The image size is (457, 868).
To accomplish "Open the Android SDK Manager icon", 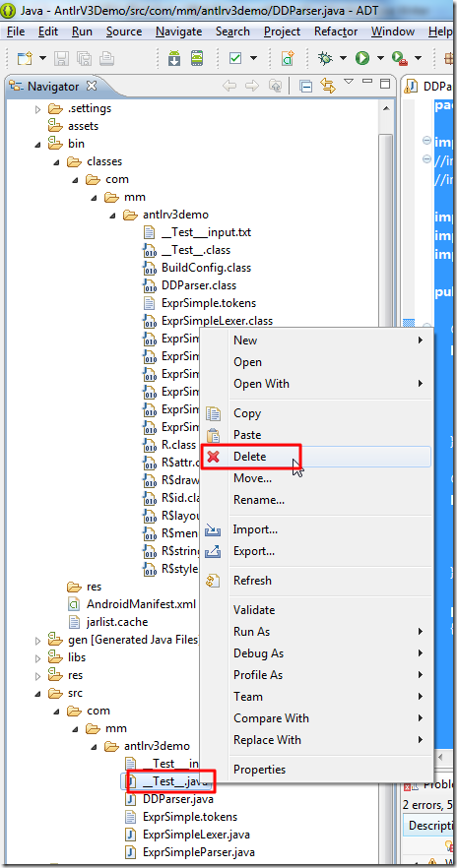I will pos(174,57).
